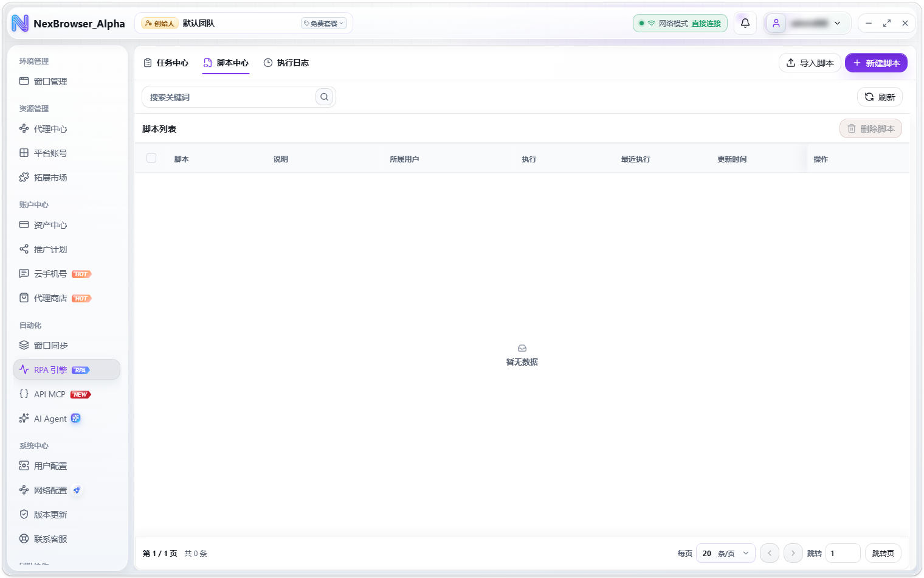This screenshot has width=924, height=578.
Task: Open the user account dropdown
Action: point(807,23)
